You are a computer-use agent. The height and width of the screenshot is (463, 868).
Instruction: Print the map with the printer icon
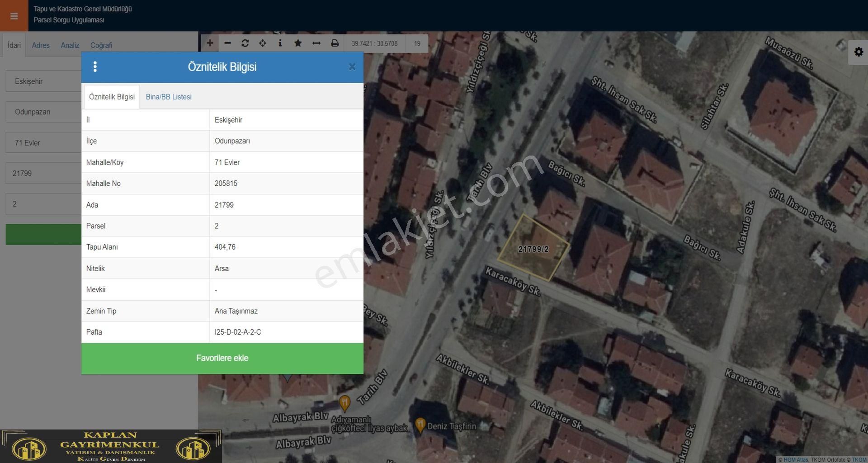click(x=335, y=43)
